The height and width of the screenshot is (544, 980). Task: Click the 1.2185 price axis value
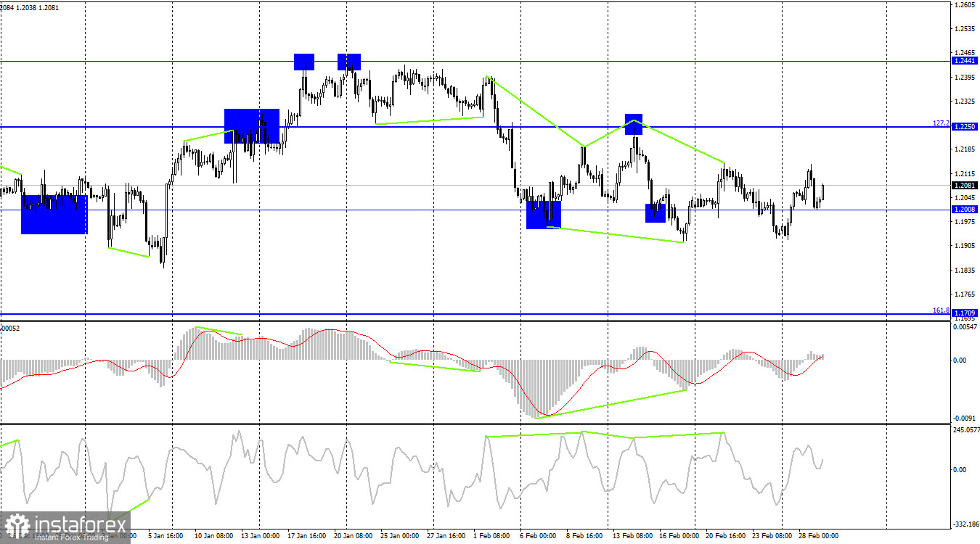click(x=965, y=149)
